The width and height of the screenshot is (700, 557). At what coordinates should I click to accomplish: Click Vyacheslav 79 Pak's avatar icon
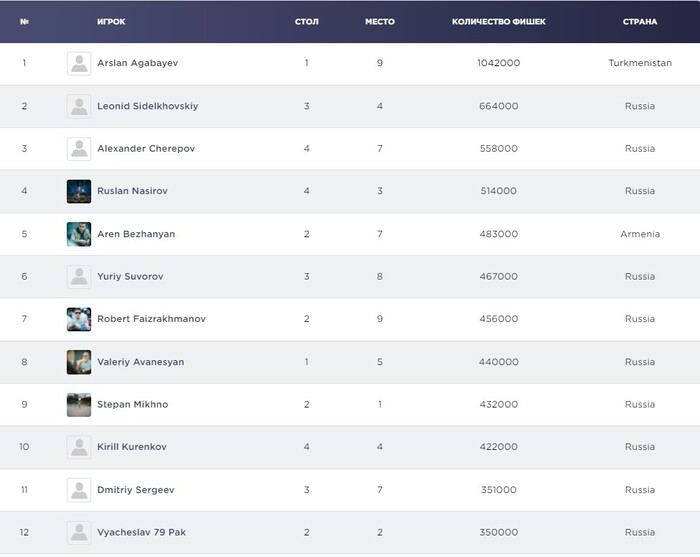point(79,532)
